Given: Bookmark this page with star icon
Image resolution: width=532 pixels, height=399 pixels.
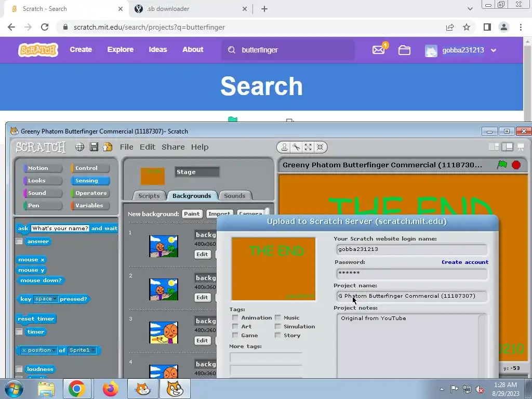Looking at the screenshot, I should (467, 27).
